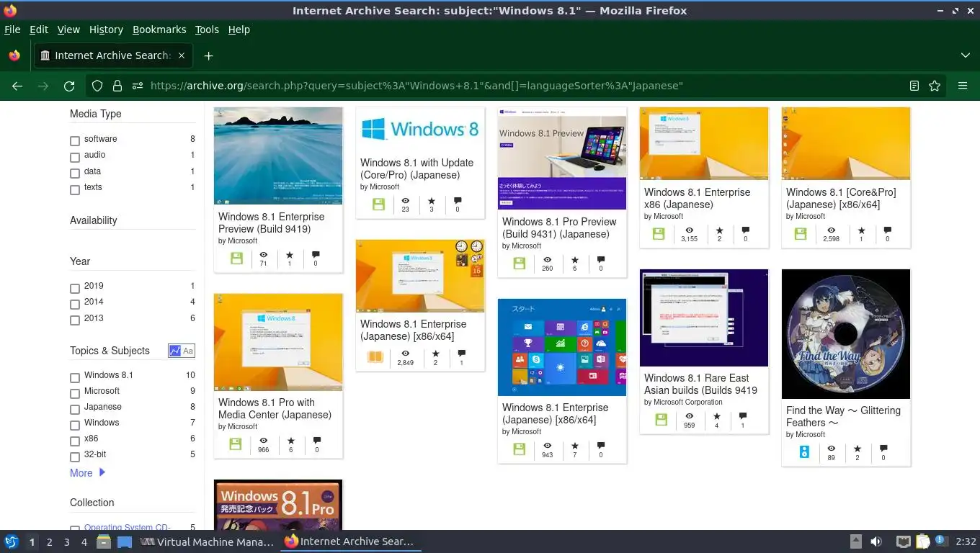Viewport: 980px width, 553px height.
Task: Bookmark this page with star icon
Action: tap(935, 86)
